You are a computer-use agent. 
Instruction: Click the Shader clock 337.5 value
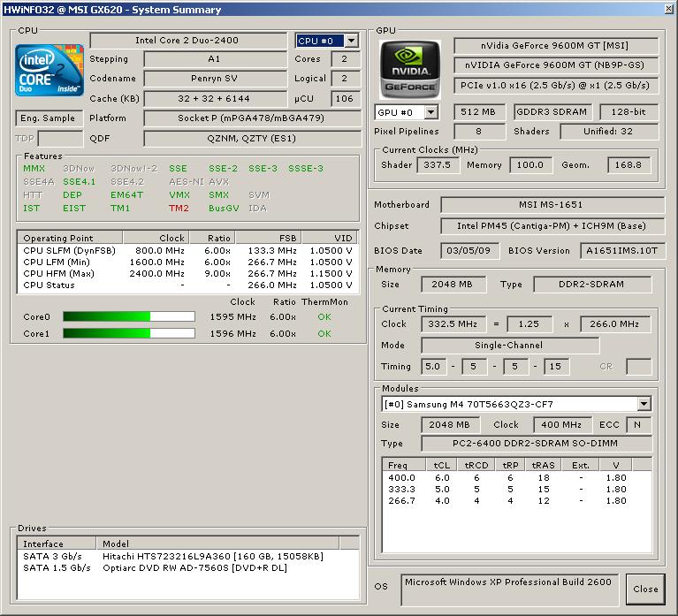point(438,165)
